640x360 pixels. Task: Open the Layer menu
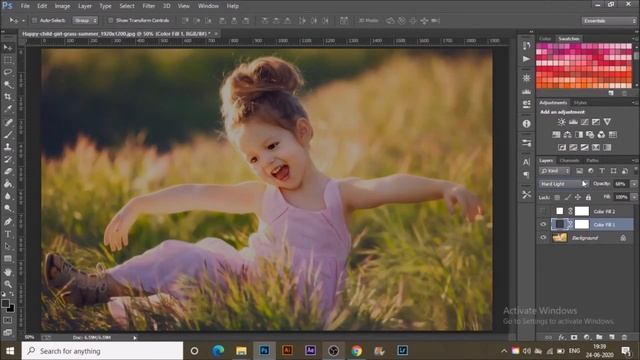tap(85, 6)
